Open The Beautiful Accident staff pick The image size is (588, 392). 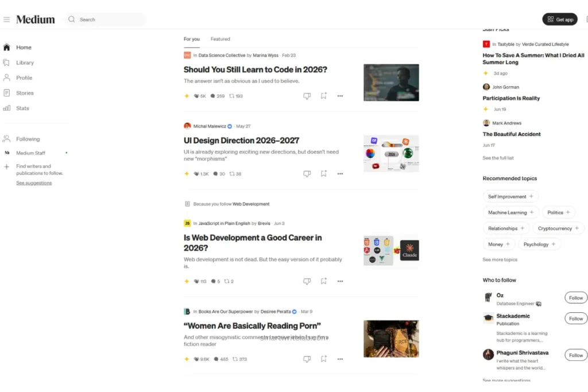coord(512,134)
